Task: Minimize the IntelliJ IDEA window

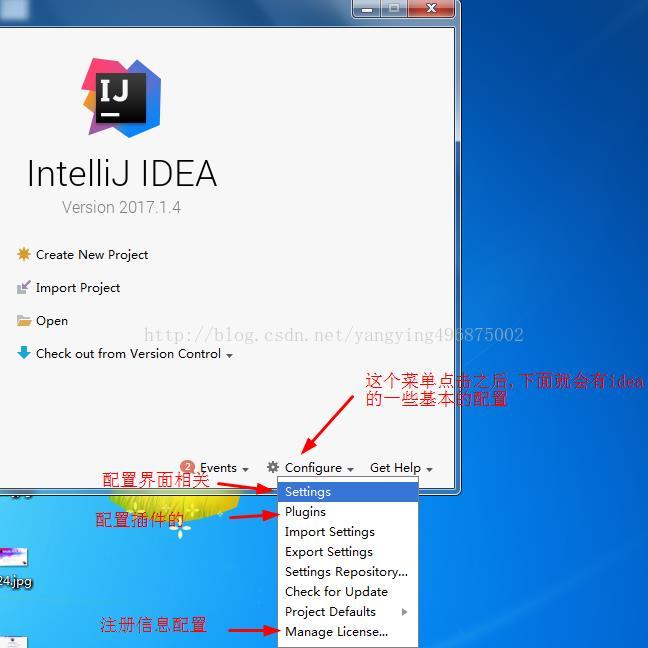Action: click(367, 9)
